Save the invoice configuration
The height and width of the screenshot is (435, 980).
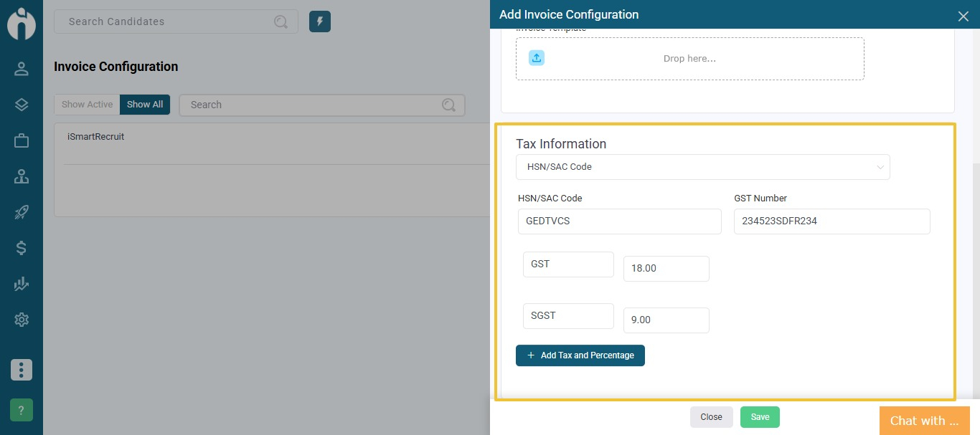760,417
